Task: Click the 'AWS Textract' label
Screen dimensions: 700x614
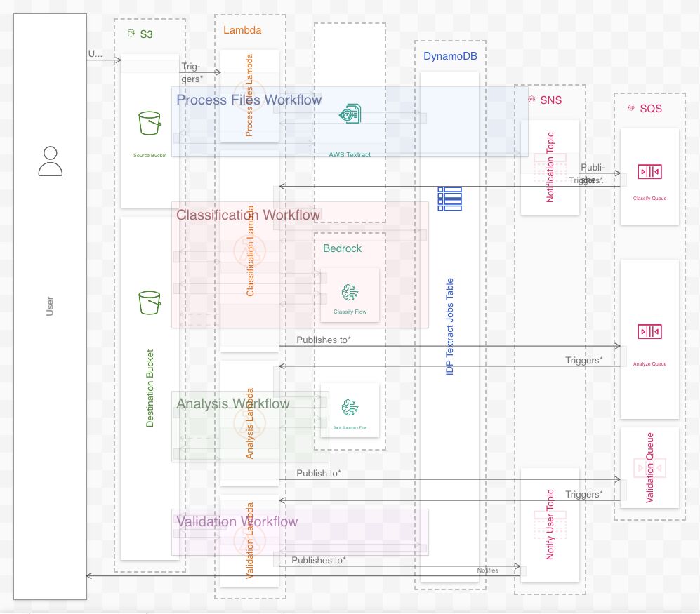Action: coord(350,154)
